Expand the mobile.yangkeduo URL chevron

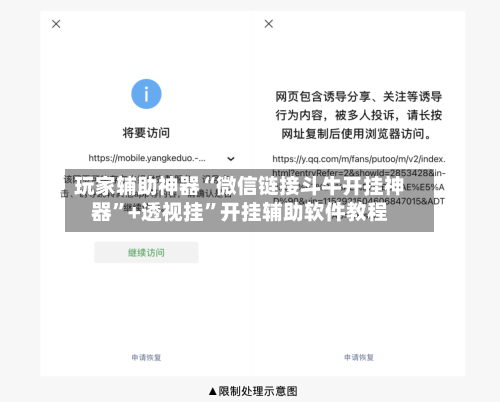(231, 159)
